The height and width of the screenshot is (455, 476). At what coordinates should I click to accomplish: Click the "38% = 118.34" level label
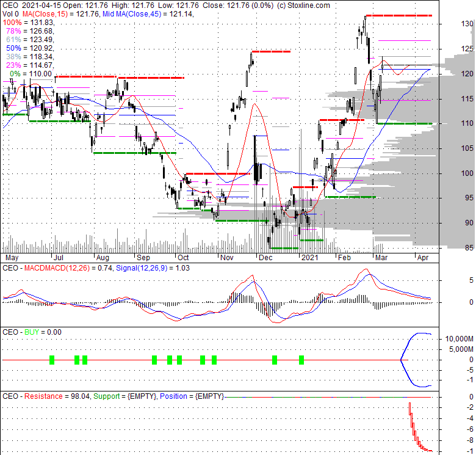click(30, 57)
